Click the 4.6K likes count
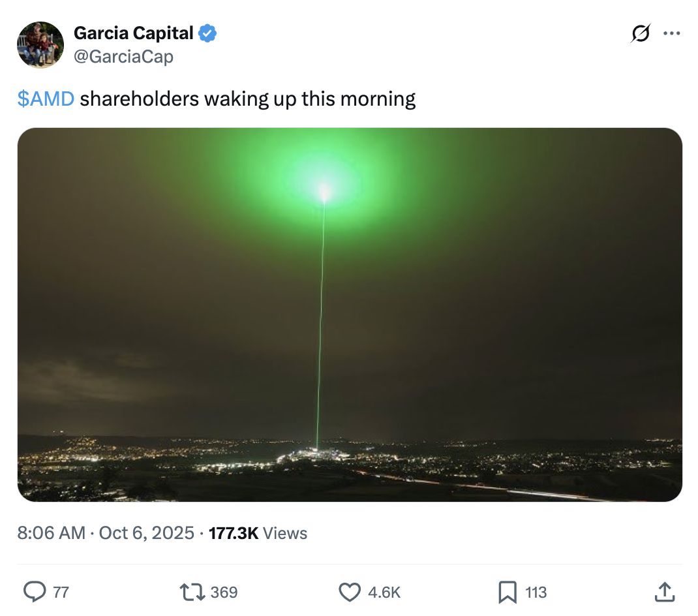The width and height of the screenshot is (698, 616). [x=384, y=593]
